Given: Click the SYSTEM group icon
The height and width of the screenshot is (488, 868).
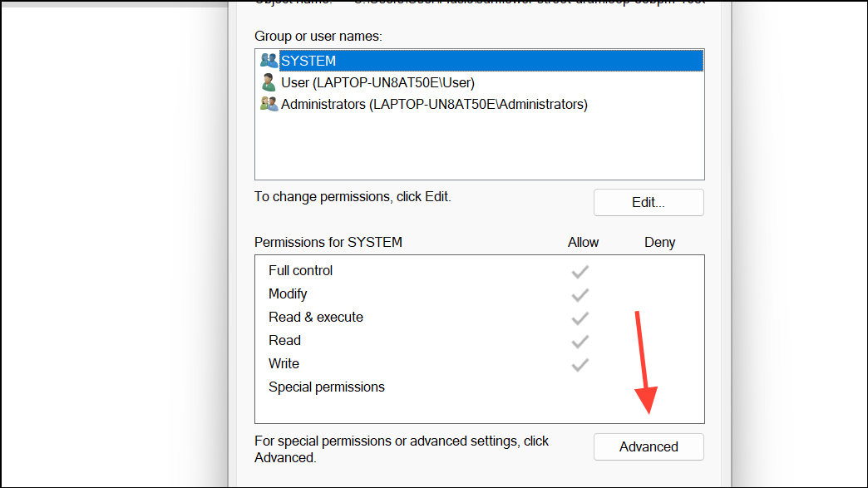Looking at the screenshot, I should click(x=269, y=61).
